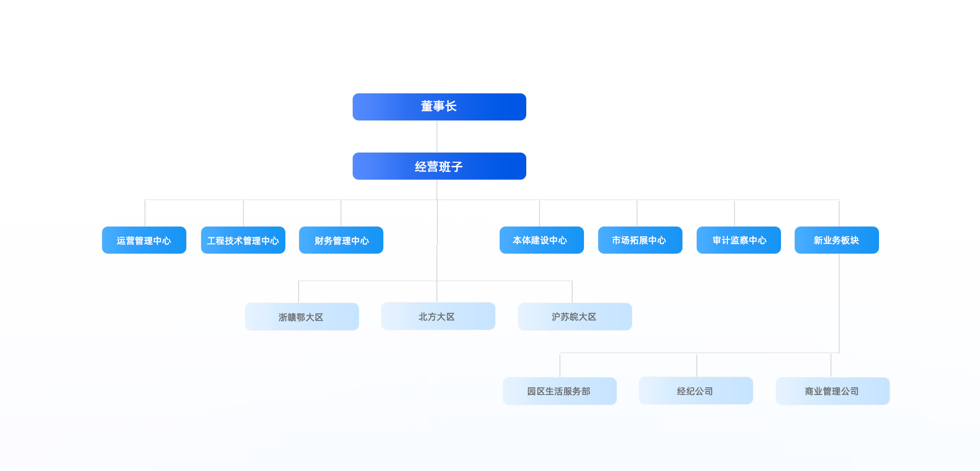Click the 董事长 box at the top
The image size is (980, 471).
(x=439, y=107)
